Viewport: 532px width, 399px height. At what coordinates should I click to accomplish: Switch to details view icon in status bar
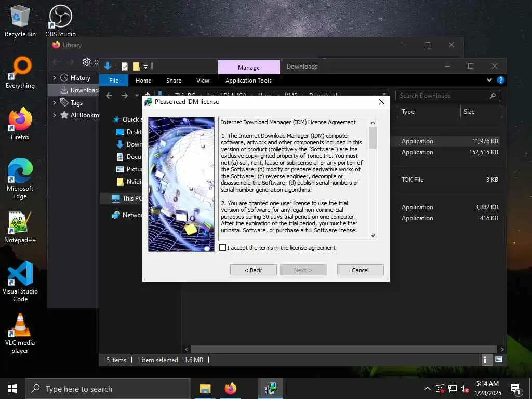pos(486,360)
